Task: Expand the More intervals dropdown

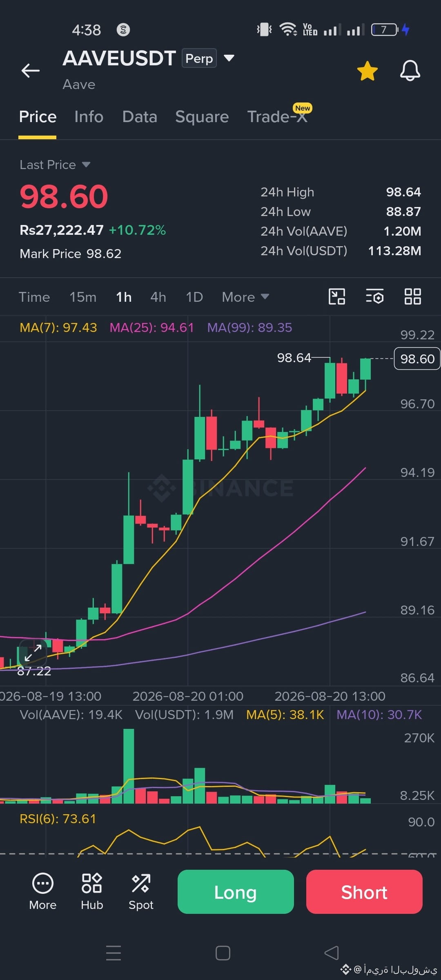Action: tap(245, 297)
